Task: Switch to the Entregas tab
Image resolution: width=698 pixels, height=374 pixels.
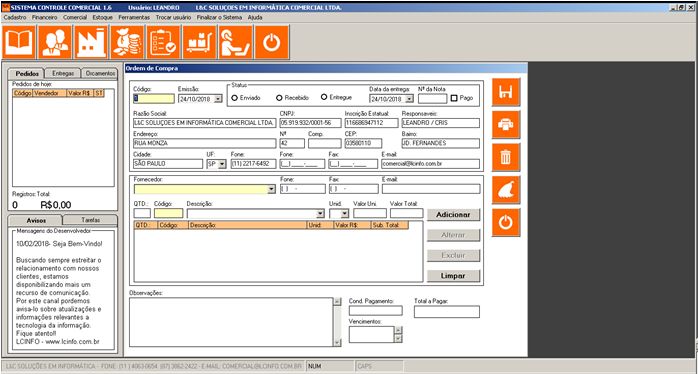Action: pos(63,73)
